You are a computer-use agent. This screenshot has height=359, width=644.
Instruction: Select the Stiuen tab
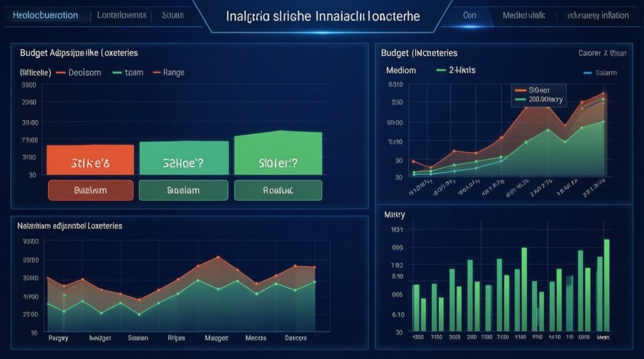coord(172,15)
